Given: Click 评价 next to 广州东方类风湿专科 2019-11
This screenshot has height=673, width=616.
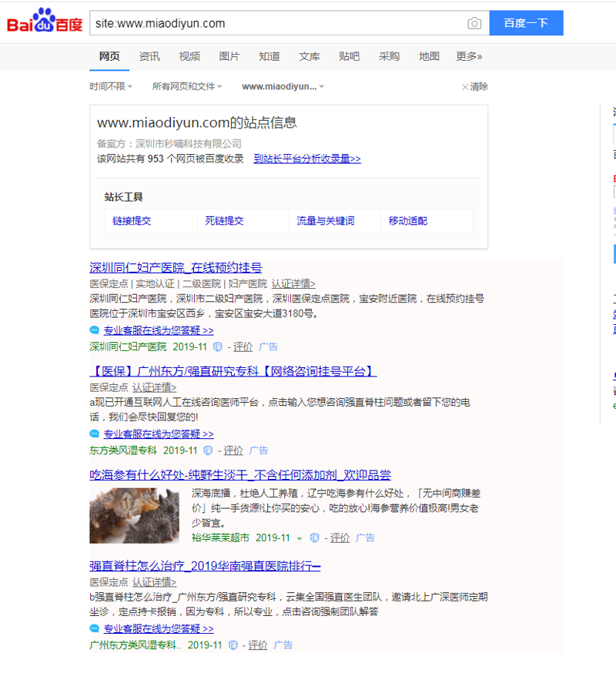Looking at the screenshot, I should 257,645.
